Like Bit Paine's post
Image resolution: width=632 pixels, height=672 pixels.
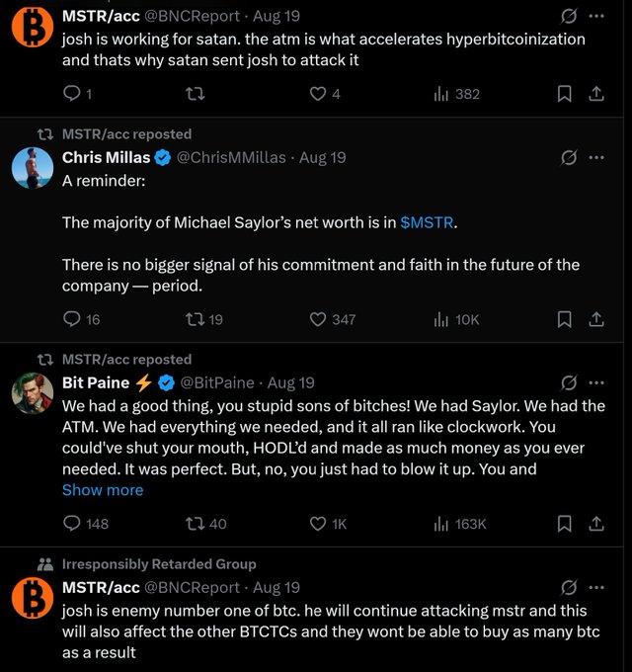point(318,524)
